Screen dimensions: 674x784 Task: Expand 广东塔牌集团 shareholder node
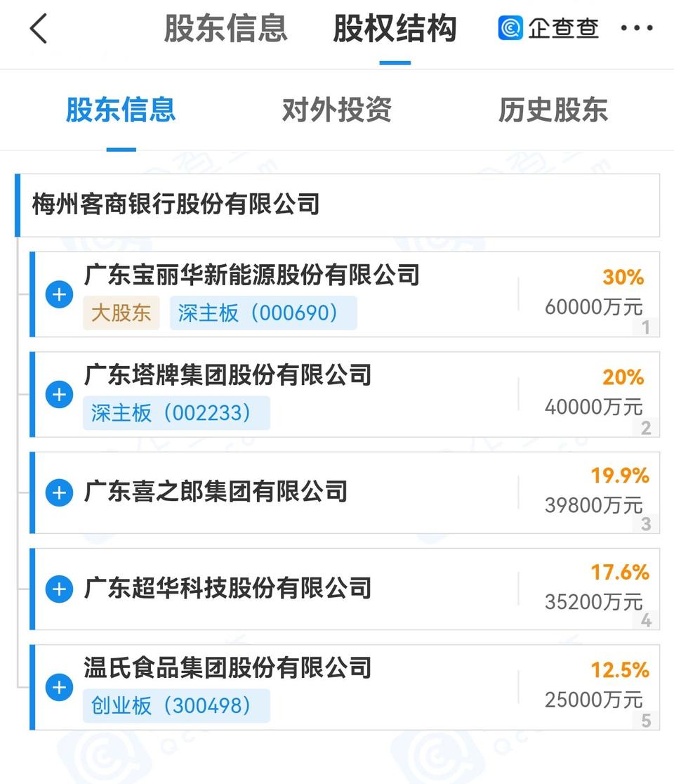pyautogui.click(x=59, y=394)
